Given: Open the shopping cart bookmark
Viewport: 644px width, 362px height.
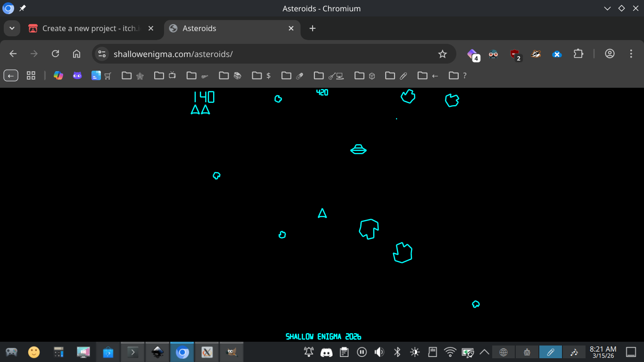Looking at the screenshot, I should 108,75.
